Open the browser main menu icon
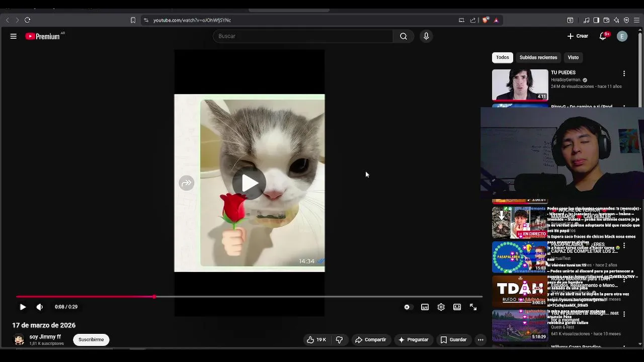This screenshot has height=362, width=644. [x=636, y=20]
